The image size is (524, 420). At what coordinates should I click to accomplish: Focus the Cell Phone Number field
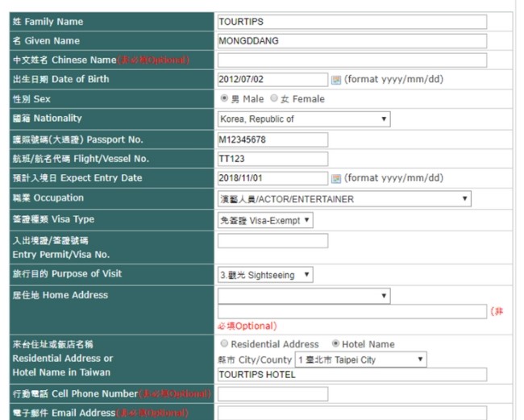272,394
